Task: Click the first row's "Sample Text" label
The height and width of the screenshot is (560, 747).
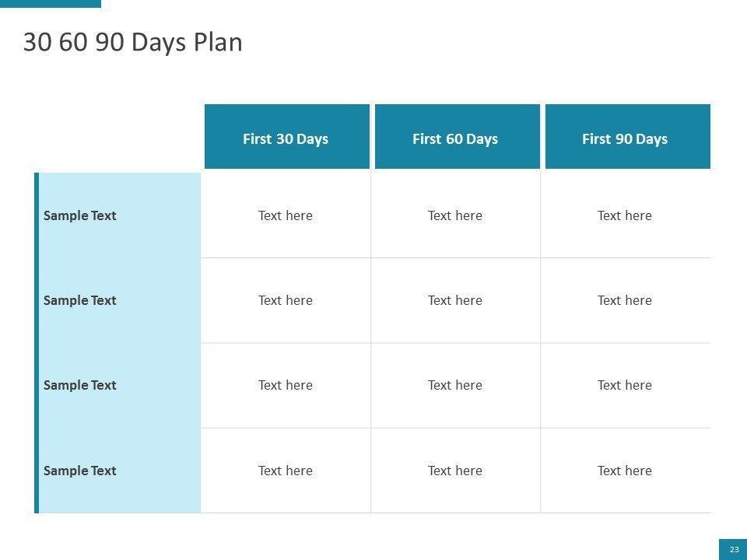Action: tap(80, 215)
